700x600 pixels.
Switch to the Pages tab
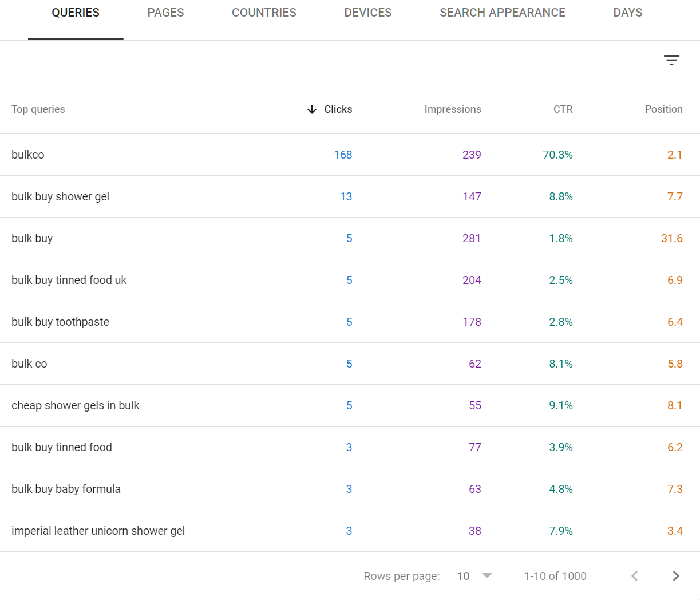point(165,13)
